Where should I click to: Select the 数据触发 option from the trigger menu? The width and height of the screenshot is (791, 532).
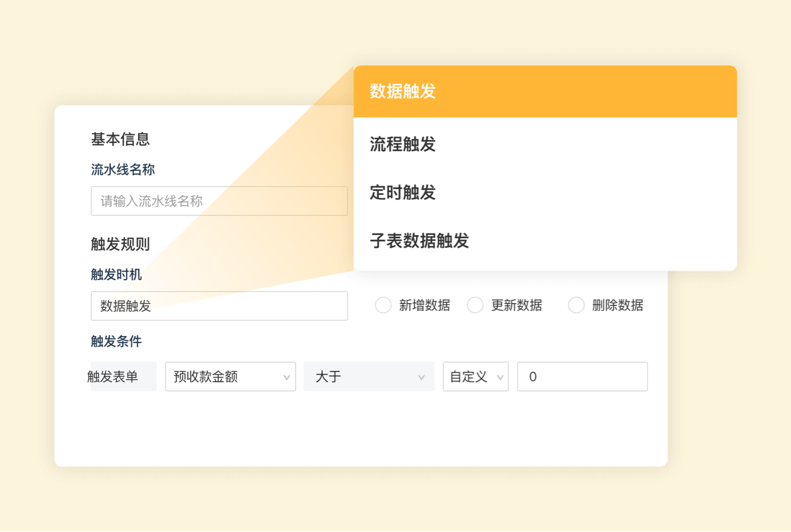coord(403,92)
